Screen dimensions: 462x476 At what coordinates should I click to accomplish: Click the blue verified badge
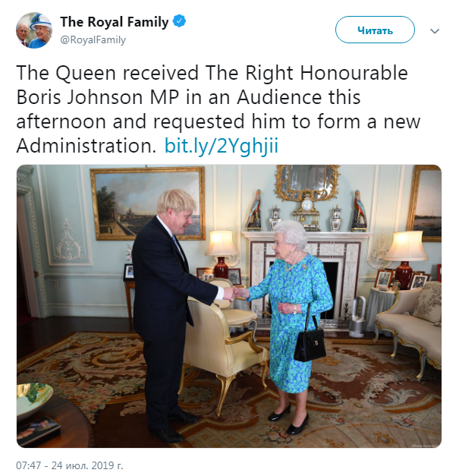178,22
